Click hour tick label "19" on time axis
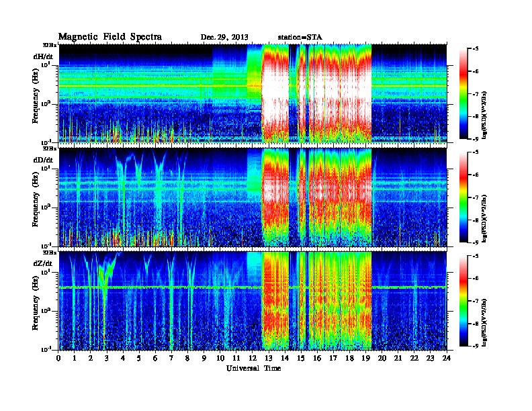 click(365, 358)
